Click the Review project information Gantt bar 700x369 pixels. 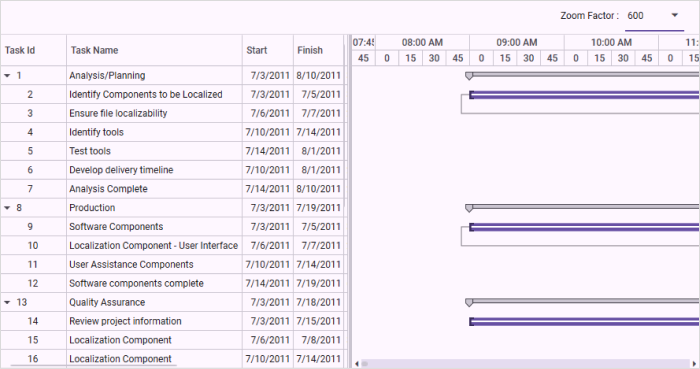[x=584, y=321]
